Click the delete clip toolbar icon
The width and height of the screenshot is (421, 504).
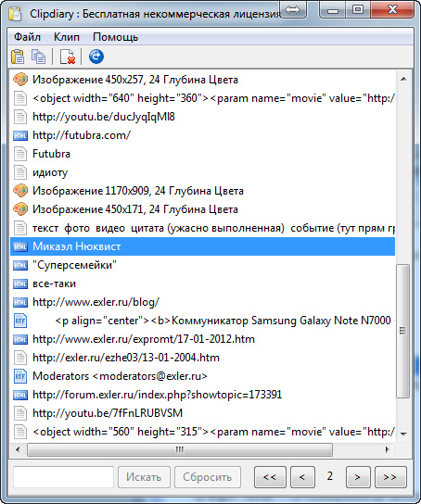coord(68,57)
